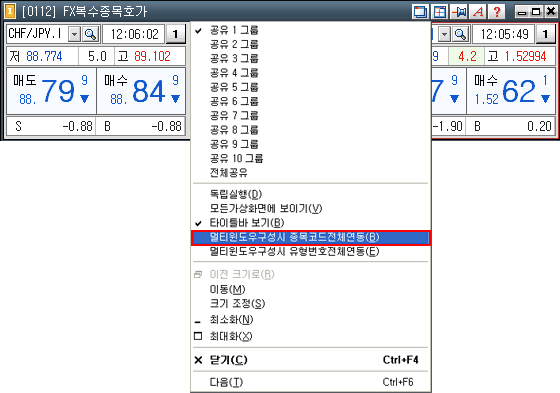Choose 모든가상화면에 보이기(V) entry
This screenshot has height=393, width=560.
pos(310,209)
